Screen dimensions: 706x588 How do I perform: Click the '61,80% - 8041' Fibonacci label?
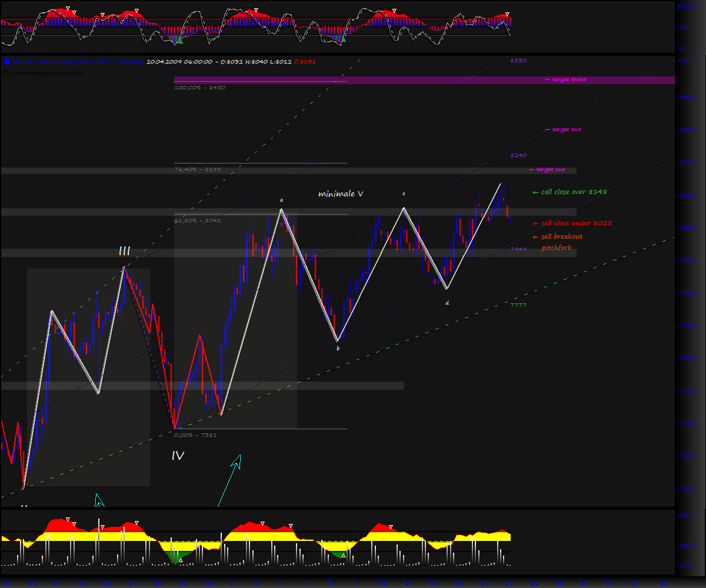pyautogui.click(x=198, y=220)
